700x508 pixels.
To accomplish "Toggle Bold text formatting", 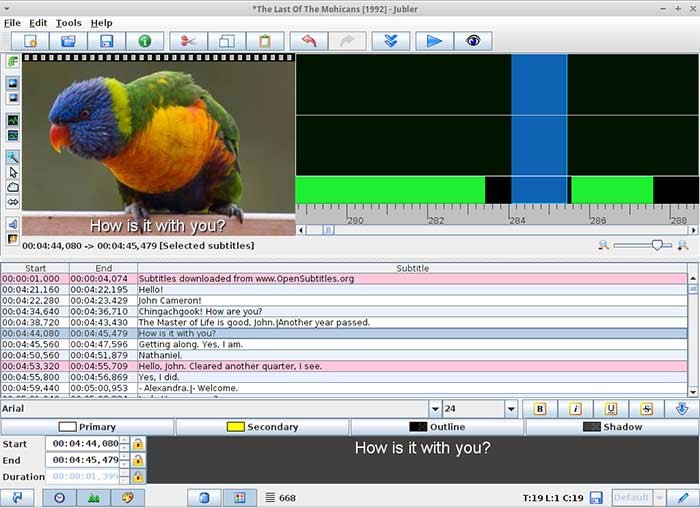I will (540, 408).
